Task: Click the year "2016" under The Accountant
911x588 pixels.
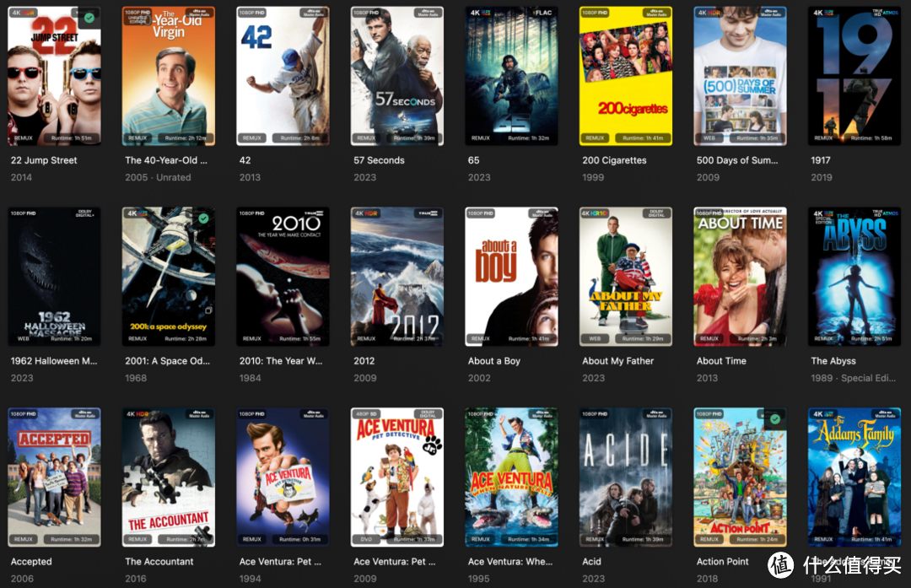Action: coord(136,578)
